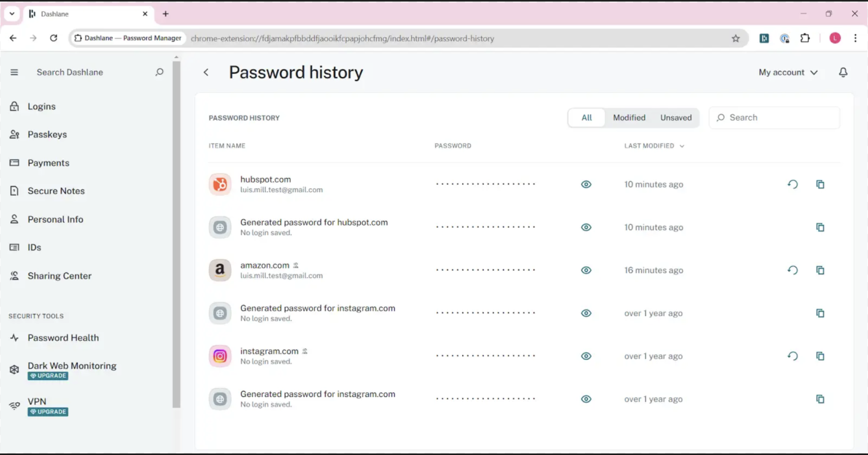This screenshot has height=455, width=868.
Task: Show the amazon.com password
Action: click(586, 270)
